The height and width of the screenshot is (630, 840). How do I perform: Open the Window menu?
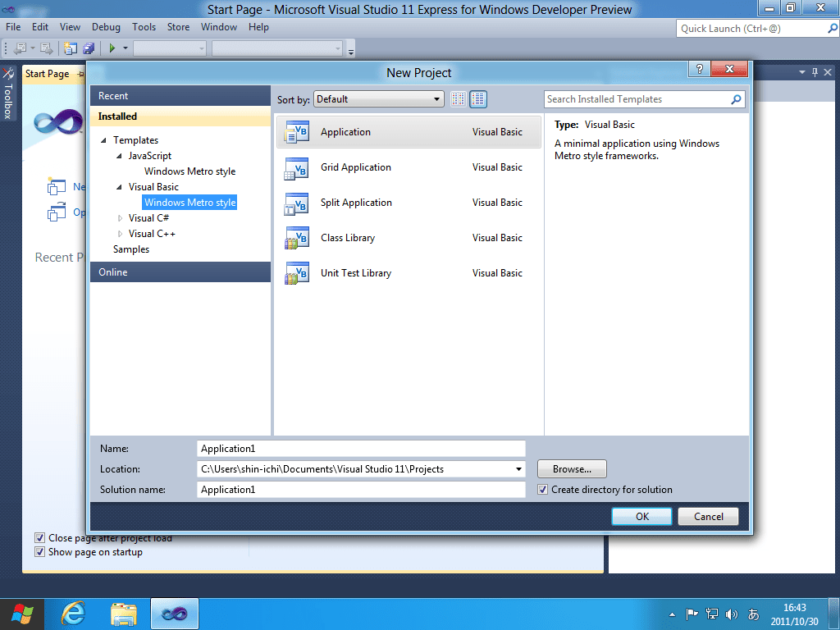tap(218, 27)
